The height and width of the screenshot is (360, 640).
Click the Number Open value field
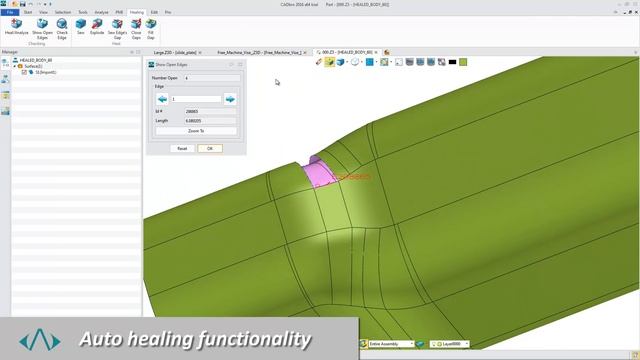(x=212, y=78)
